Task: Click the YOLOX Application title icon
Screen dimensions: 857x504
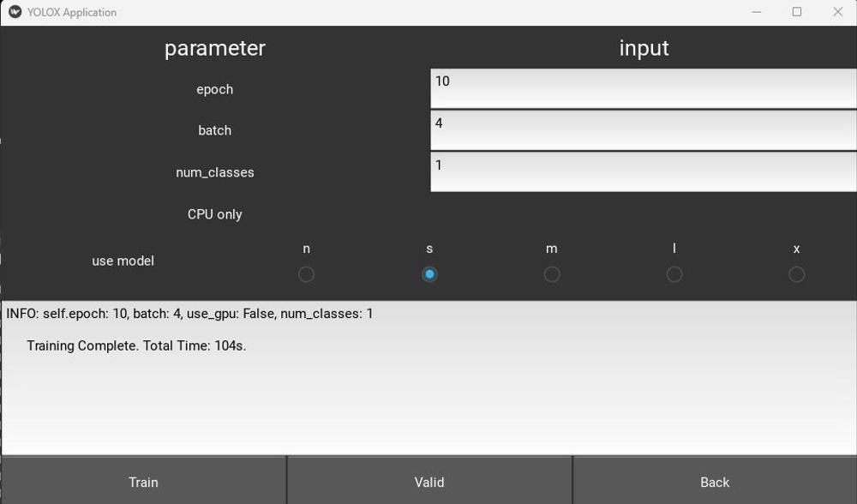Action: coord(15,11)
